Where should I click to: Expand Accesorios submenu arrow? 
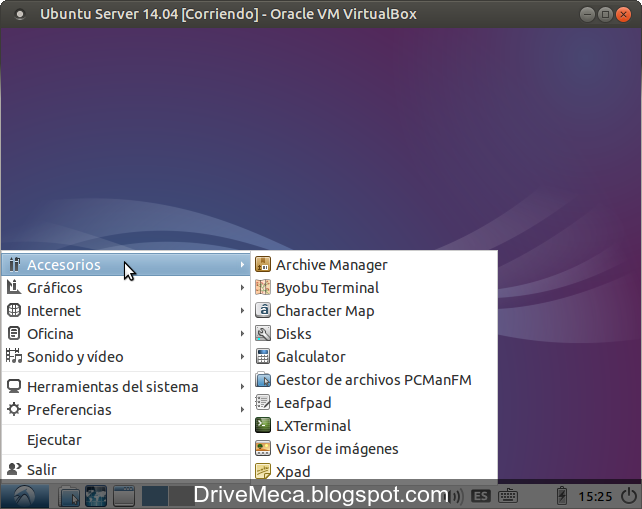tap(242, 265)
